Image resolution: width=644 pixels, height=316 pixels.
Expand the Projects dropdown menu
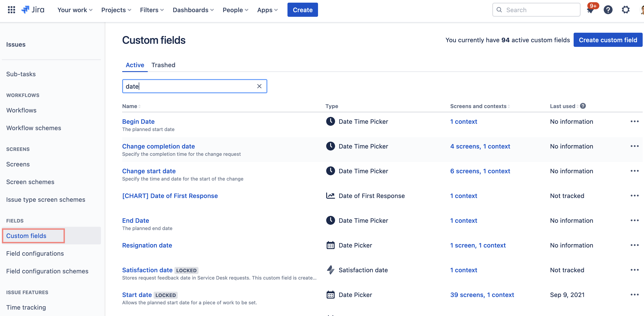click(x=116, y=10)
